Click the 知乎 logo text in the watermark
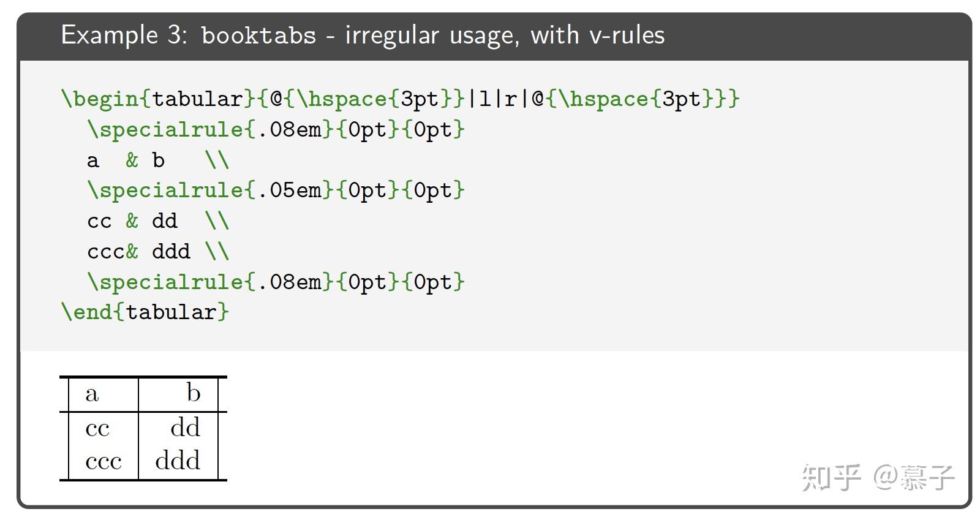Viewport: 980px width, 517px height. tap(831, 477)
